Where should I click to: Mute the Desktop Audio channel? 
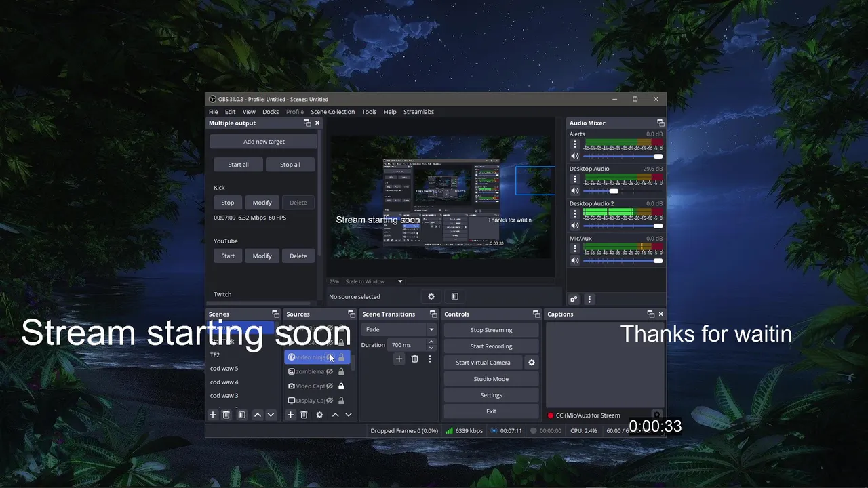[575, 191]
